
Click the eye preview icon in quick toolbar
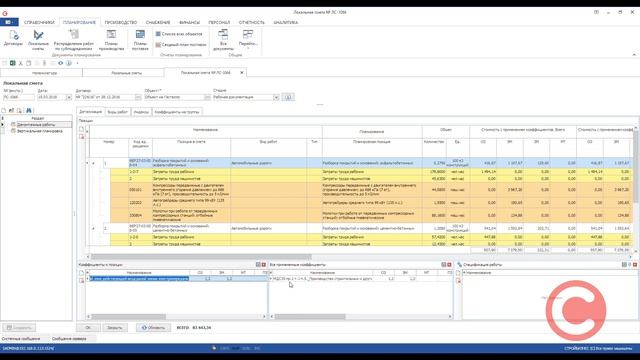(x=60, y=63)
